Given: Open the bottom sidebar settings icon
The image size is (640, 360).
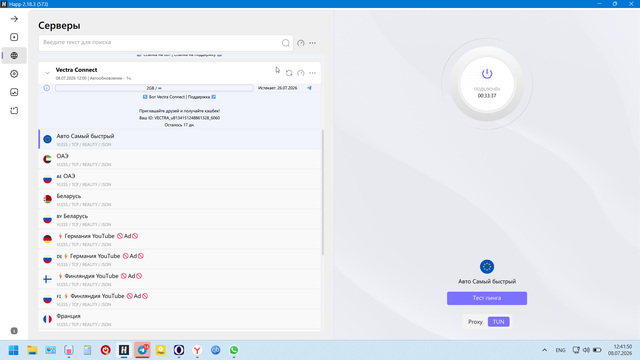Looking at the screenshot, I should coord(14,331).
